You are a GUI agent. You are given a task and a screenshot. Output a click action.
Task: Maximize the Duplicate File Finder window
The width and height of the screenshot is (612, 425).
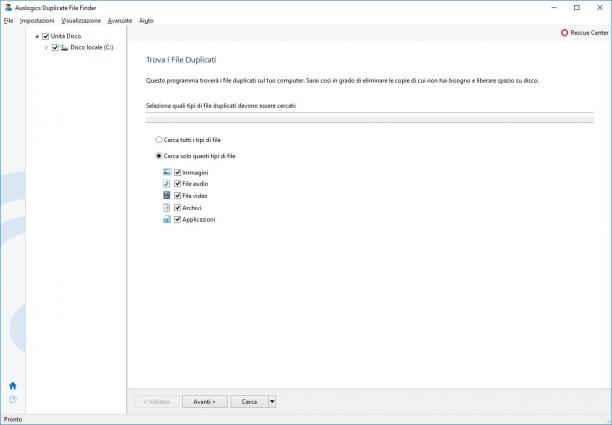577,7
